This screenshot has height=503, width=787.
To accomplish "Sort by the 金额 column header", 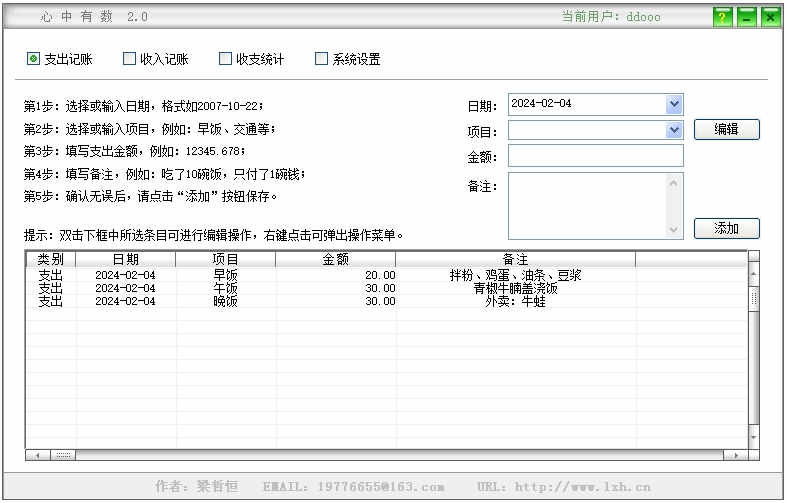I will [x=335, y=259].
